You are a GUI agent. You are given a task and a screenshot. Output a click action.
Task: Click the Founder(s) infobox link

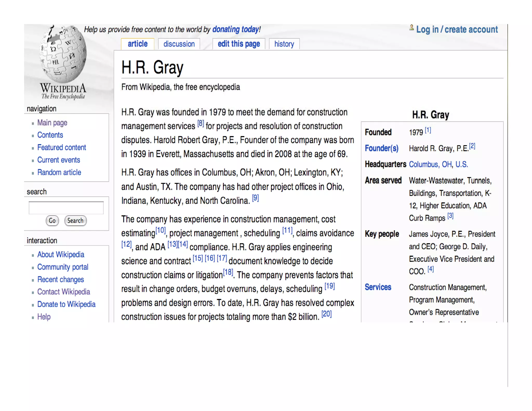(x=381, y=148)
